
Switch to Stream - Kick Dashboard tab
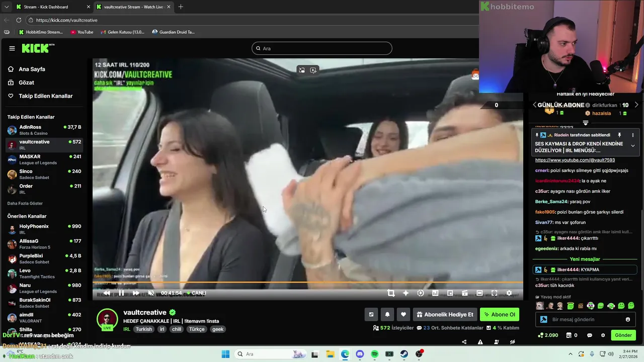(x=52, y=7)
